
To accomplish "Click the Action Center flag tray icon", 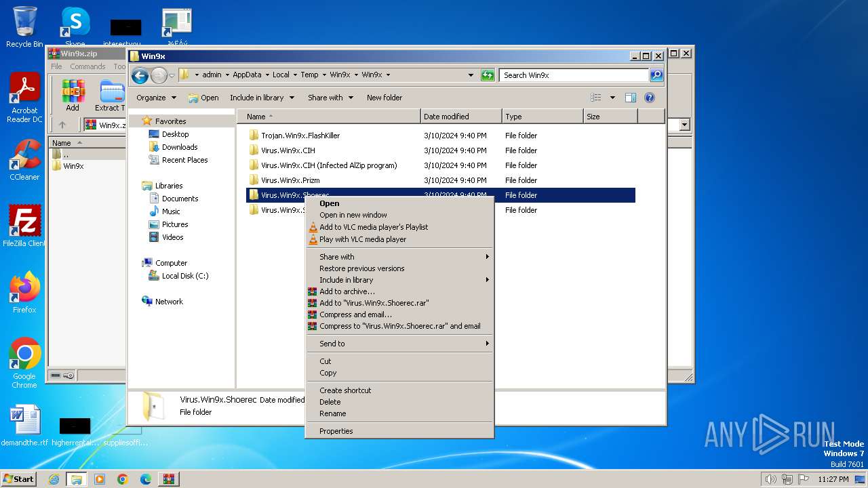I will [x=804, y=479].
